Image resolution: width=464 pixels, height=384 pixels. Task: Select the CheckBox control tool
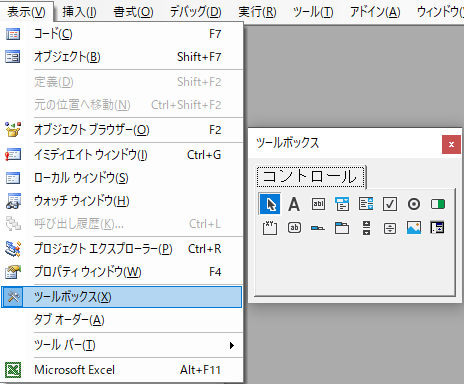(x=390, y=204)
